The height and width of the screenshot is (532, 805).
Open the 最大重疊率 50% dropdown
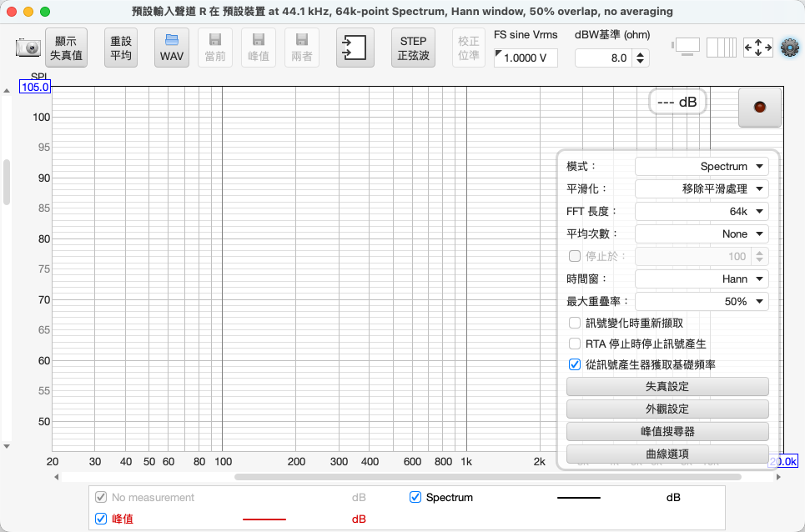click(702, 302)
